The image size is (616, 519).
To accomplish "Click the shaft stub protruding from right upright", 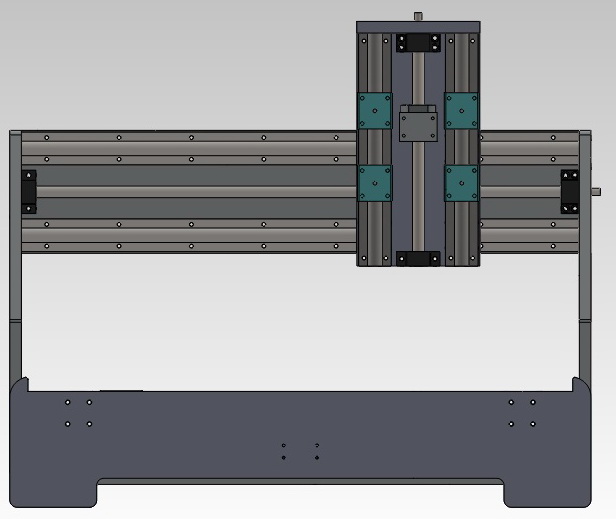I will pyautogui.click(x=596, y=191).
